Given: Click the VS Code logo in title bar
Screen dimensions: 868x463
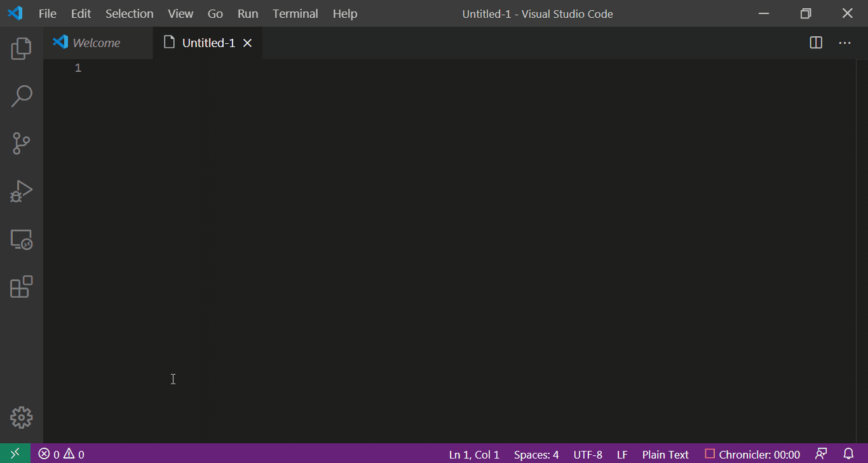Looking at the screenshot, I should click(15, 13).
